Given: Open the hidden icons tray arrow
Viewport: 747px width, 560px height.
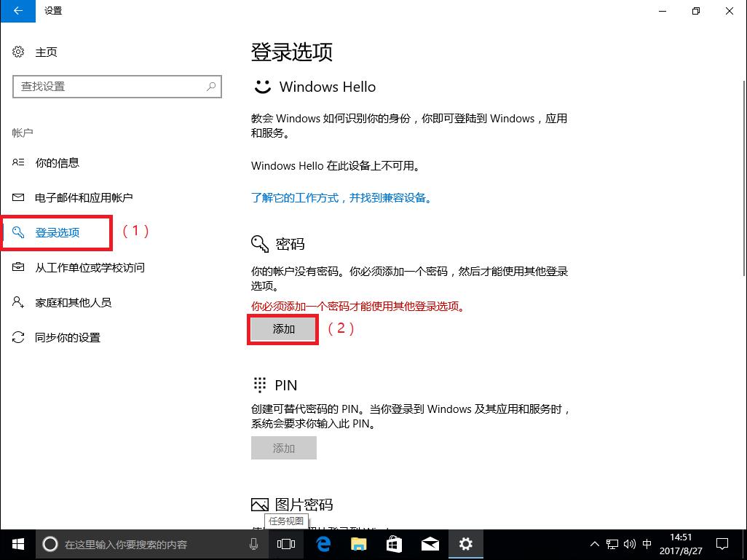Looking at the screenshot, I should click(595, 544).
